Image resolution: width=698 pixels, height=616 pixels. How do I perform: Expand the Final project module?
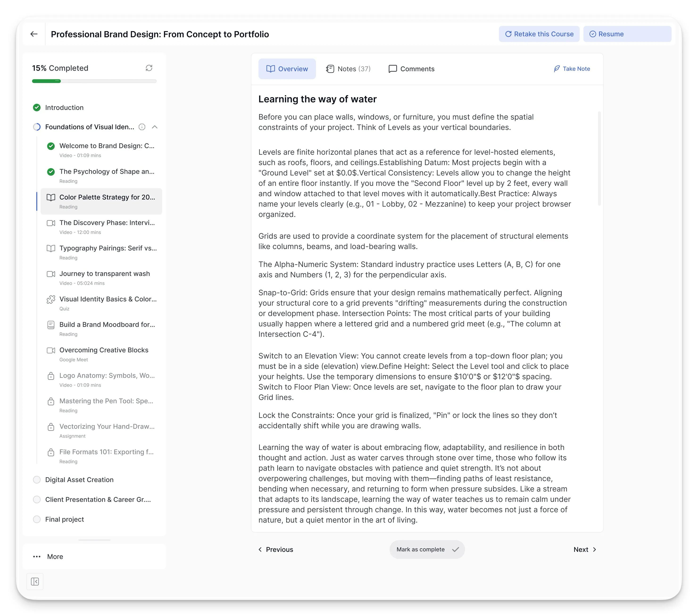point(65,519)
